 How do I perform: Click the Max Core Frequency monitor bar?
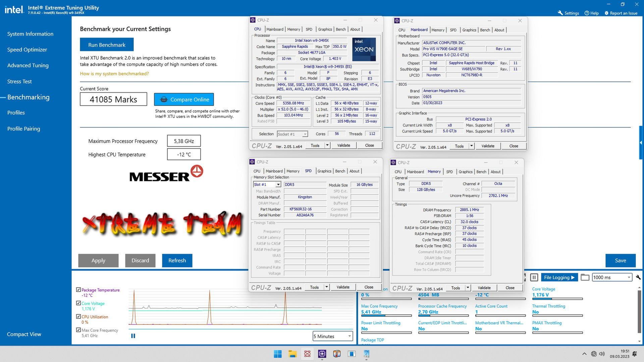tap(386, 315)
